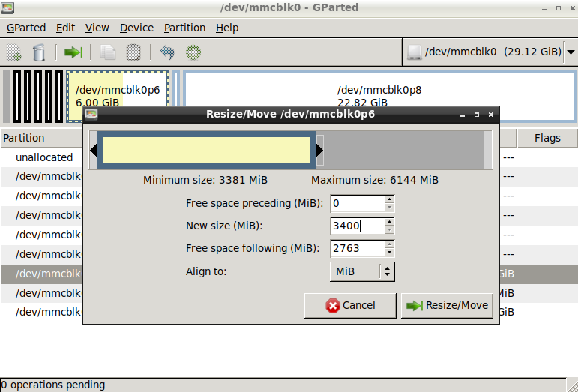Select /dev/mmcblk0p6 block in disk map
578x392 pixels.
pos(118,97)
